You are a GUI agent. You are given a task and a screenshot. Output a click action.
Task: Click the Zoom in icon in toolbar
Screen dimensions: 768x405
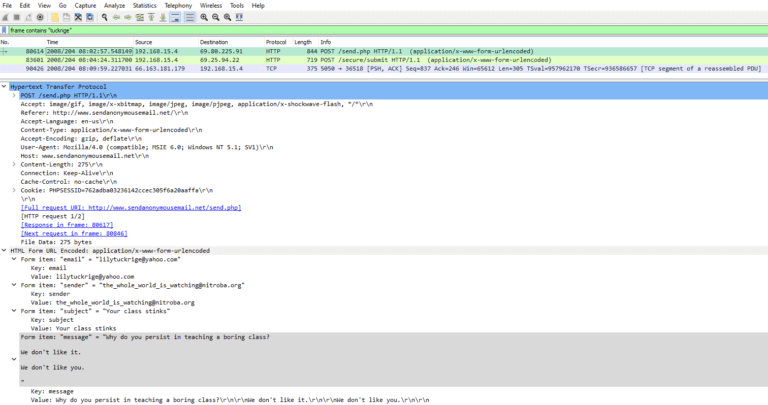click(204, 17)
